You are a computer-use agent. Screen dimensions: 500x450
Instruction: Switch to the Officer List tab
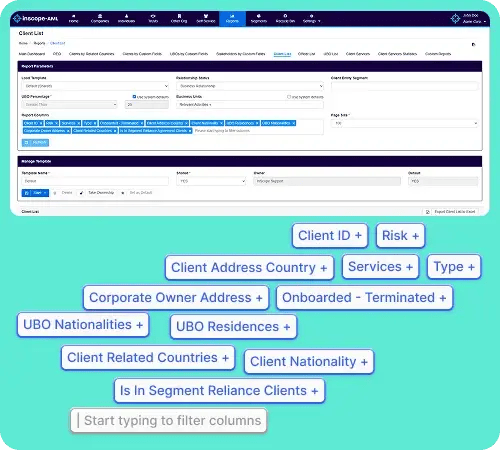click(307, 54)
